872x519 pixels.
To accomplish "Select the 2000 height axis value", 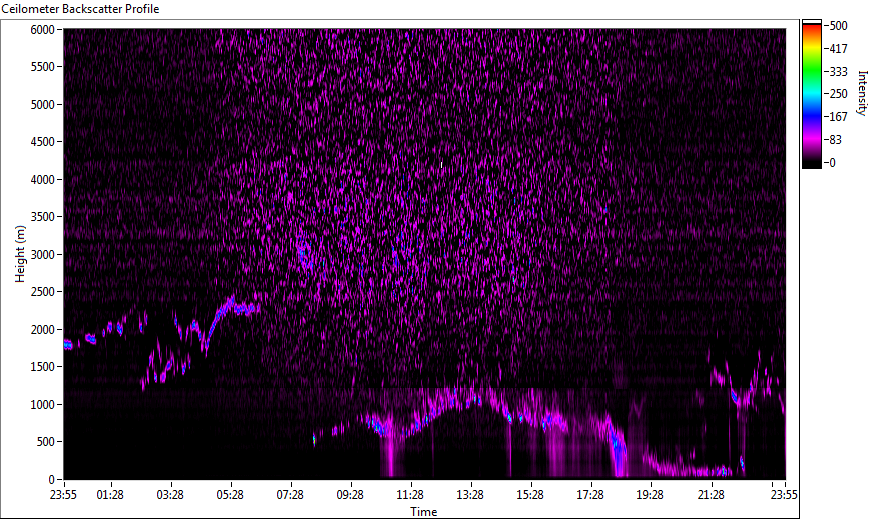I will click(42, 330).
